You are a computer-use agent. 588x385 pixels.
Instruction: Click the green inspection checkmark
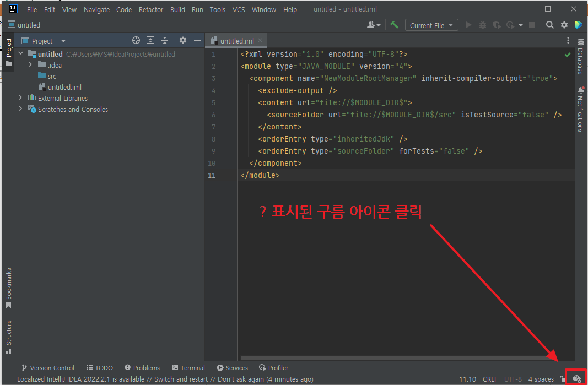[568, 55]
